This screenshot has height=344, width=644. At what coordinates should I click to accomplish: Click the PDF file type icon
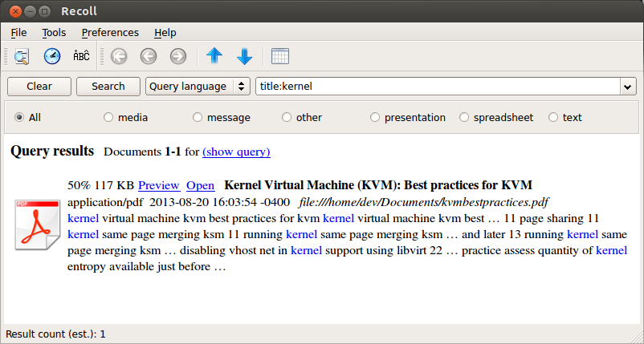[x=38, y=225]
